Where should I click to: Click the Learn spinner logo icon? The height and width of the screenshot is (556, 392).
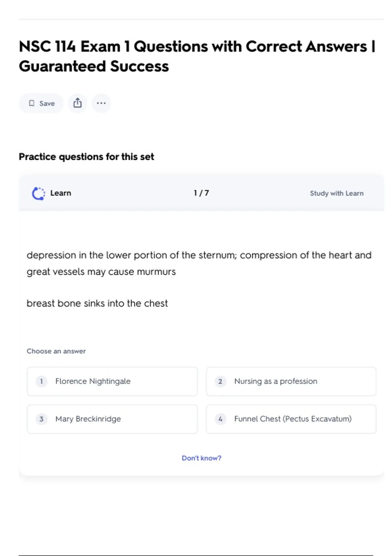pos(39,193)
